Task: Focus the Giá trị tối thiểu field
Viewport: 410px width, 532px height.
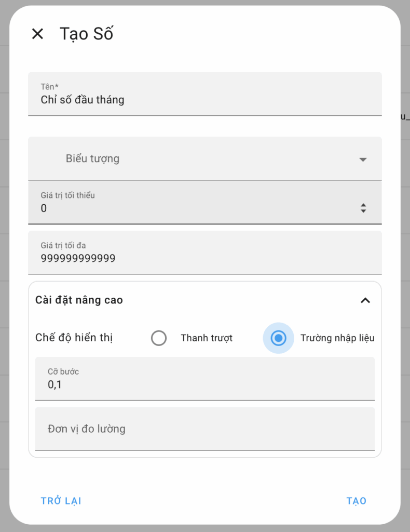Action: [204, 202]
